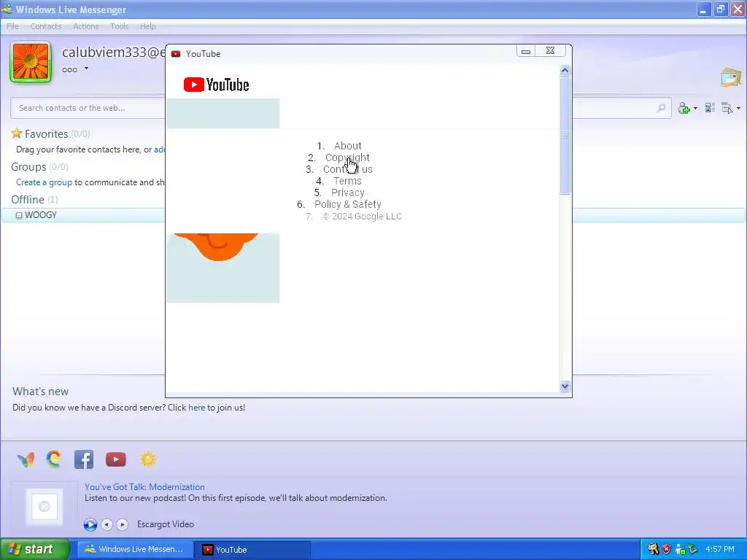Switch to YouTube taskbar button
Image resolution: width=747 pixels, height=560 pixels.
coord(252,549)
